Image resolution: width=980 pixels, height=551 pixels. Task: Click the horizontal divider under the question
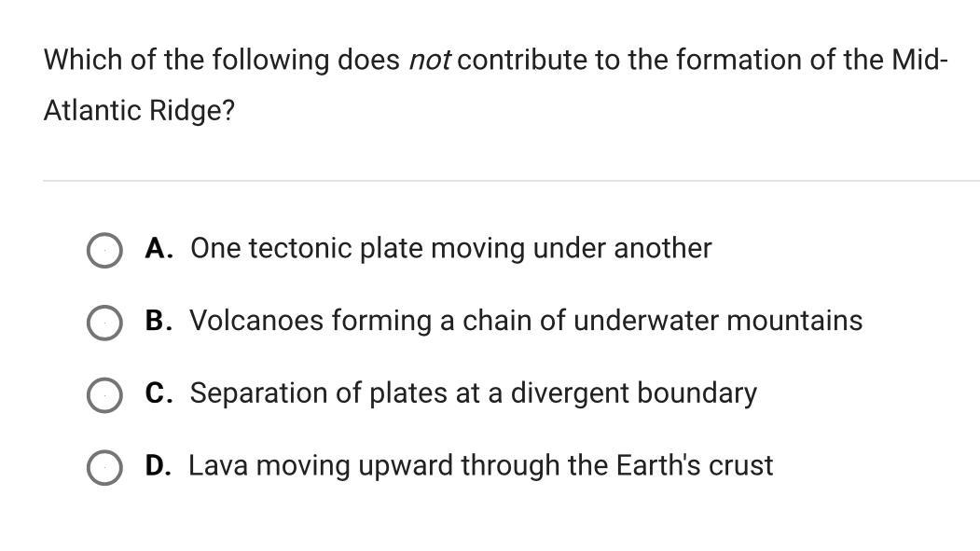[511, 181]
